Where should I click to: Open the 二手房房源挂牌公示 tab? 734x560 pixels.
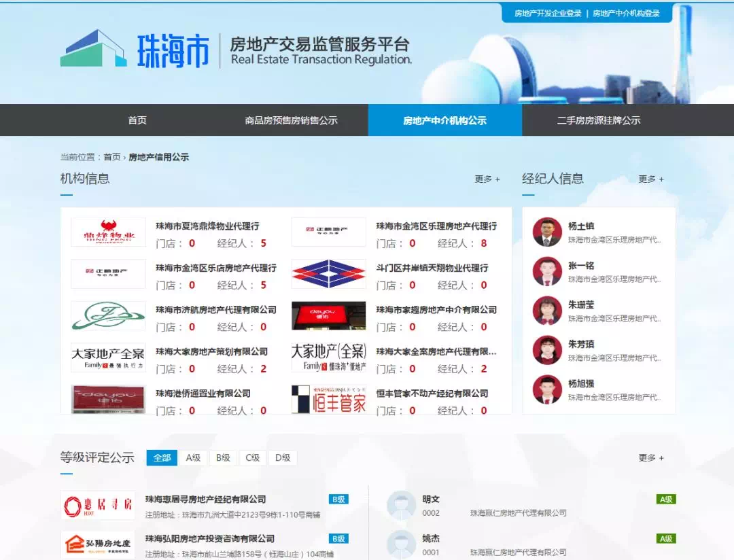point(599,120)
